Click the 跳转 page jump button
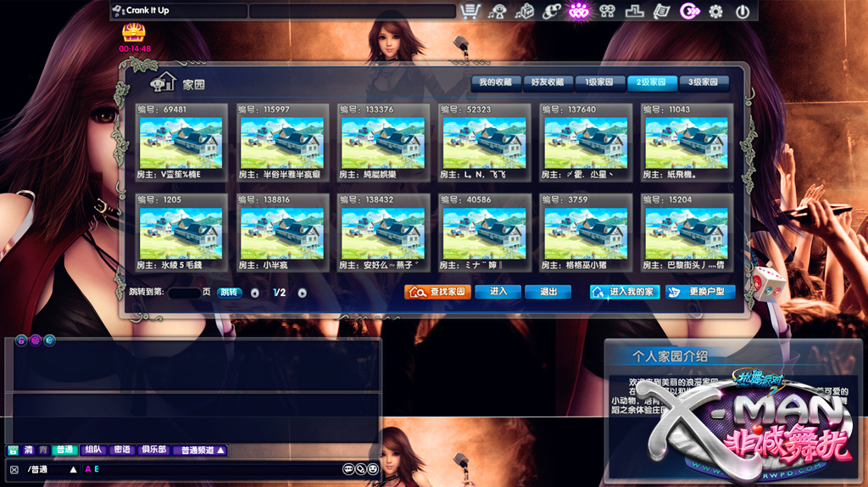 pyautogui.click(x=229, y=293)
